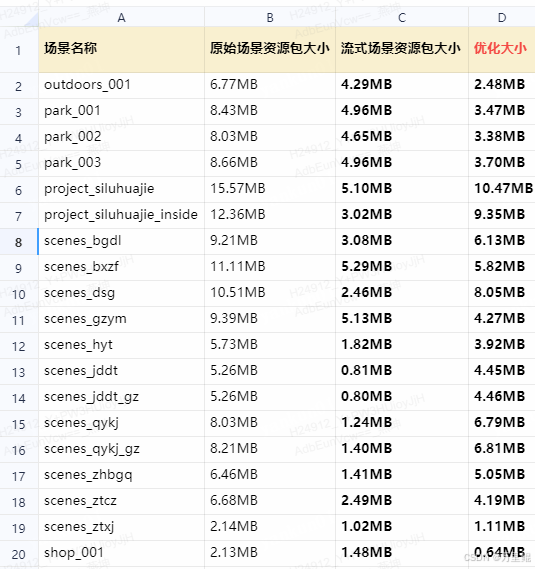Select cell 6.46MB
Screen dimensions: 535x569
pos(270,475)
